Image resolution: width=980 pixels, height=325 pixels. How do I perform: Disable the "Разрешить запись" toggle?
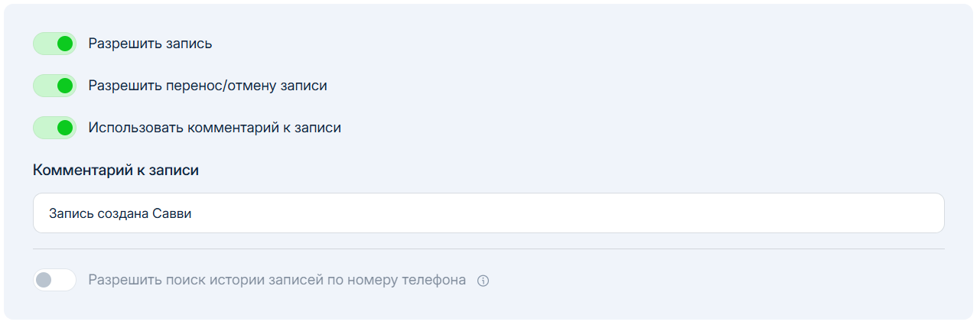54,44
